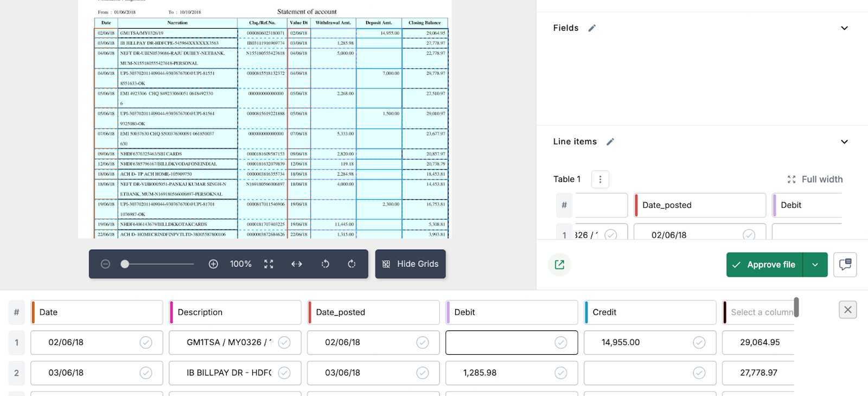The width and height of the screenshot is (868, 396).
Task: Edit Fields with pencil icon
Action: (592, 28)
